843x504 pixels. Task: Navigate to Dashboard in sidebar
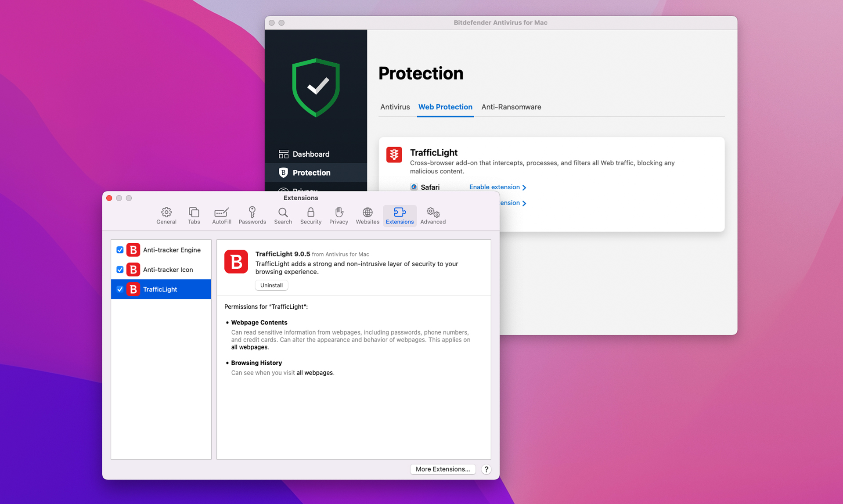[310, 154]
